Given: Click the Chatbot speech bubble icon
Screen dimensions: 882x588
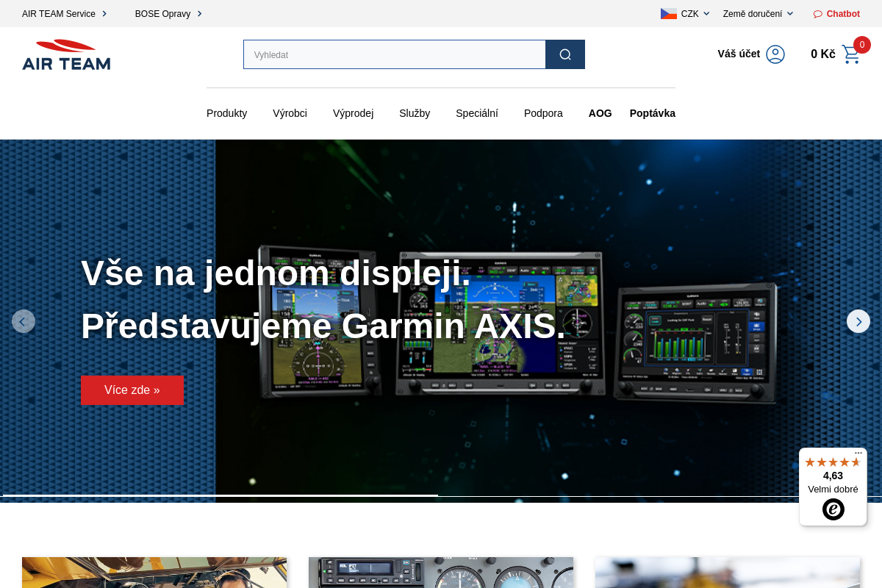Looking at the screenshot, I should point(818,14).
